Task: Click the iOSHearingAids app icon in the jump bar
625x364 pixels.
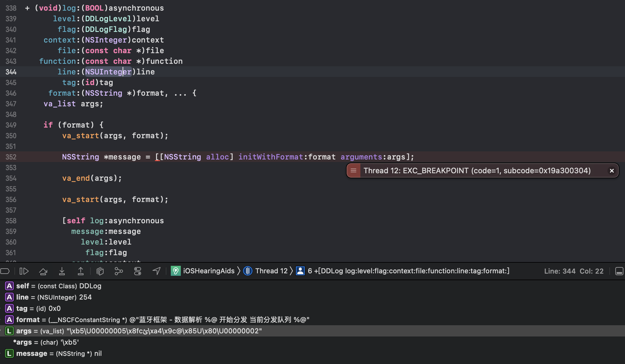Action: 175,271
